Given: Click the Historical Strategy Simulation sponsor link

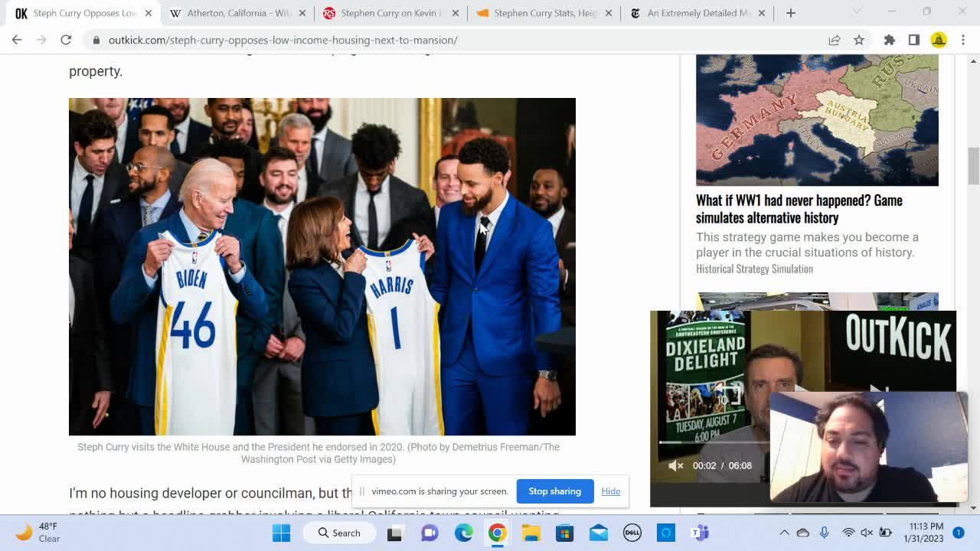Looking at the screenshot, I should (754, 269).
